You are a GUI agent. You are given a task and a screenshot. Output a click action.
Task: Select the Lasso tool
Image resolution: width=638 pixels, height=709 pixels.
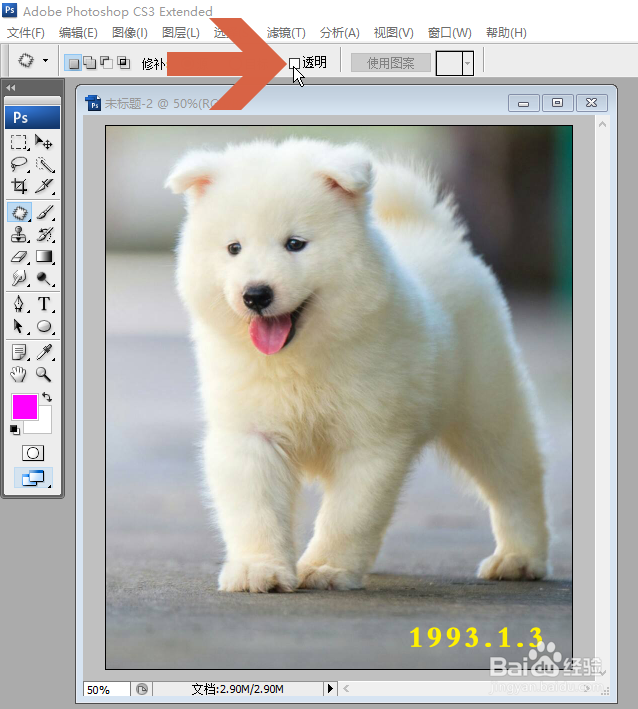tap(19, 164)
